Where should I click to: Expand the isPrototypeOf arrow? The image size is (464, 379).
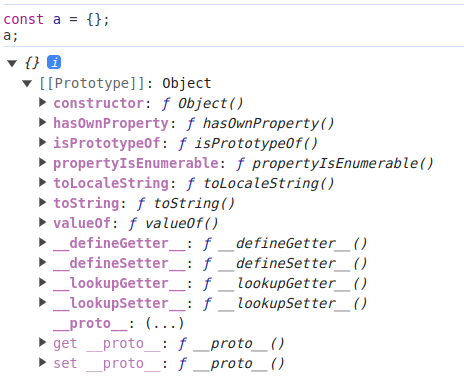point(42,142)
